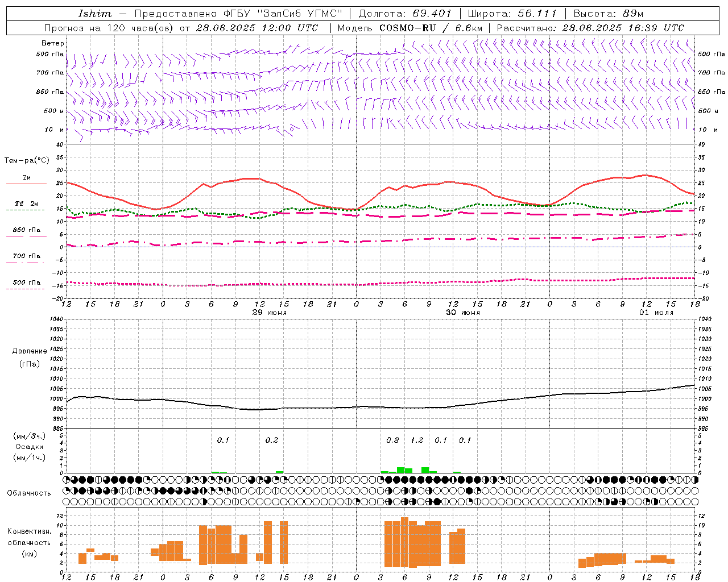
Task: Click the dash-dot 700 гПа legend line
Action: pos(25,263)
